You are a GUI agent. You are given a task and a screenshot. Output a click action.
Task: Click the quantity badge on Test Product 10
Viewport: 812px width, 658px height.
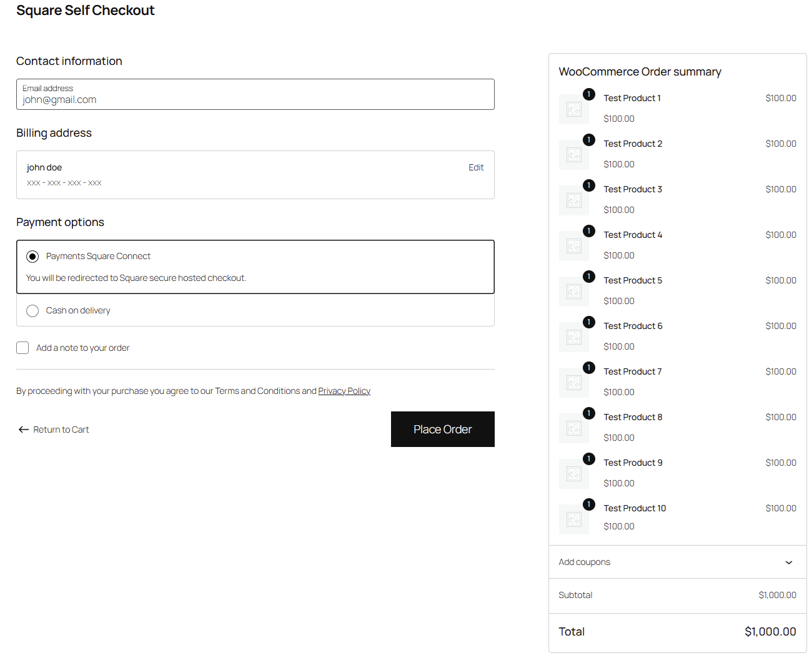click(x=588, y=504)
